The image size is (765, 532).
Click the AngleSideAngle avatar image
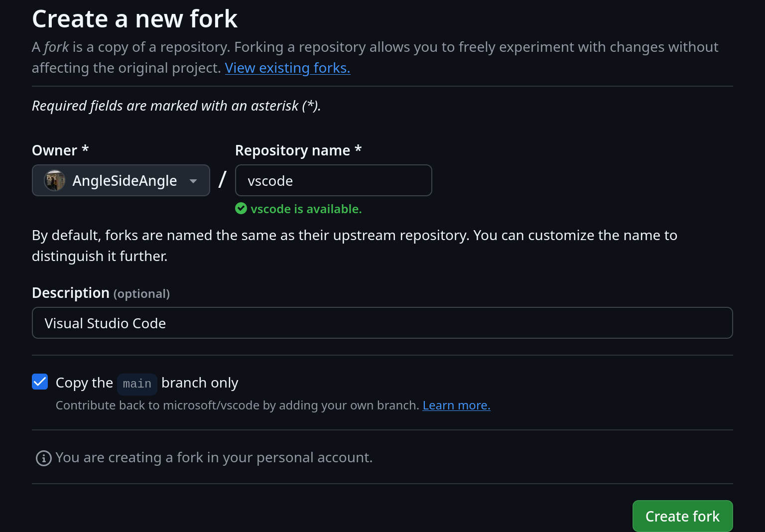[55, 180]
